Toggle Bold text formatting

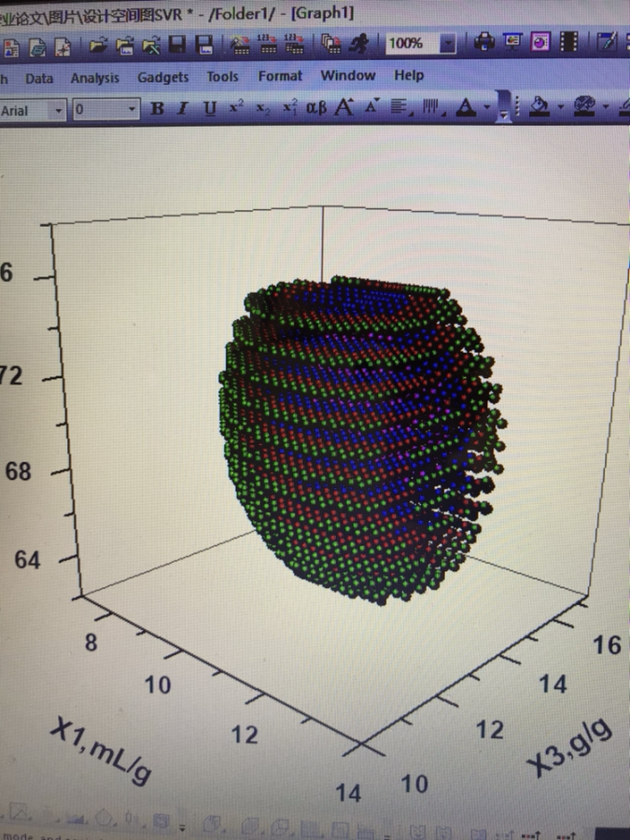157,109
